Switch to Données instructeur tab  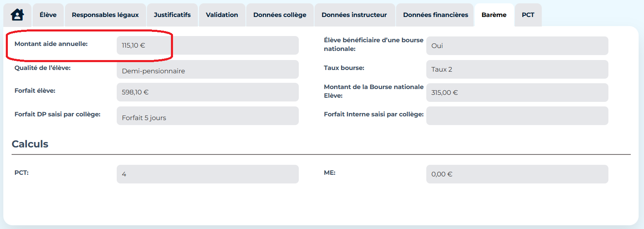coord(354,15)
